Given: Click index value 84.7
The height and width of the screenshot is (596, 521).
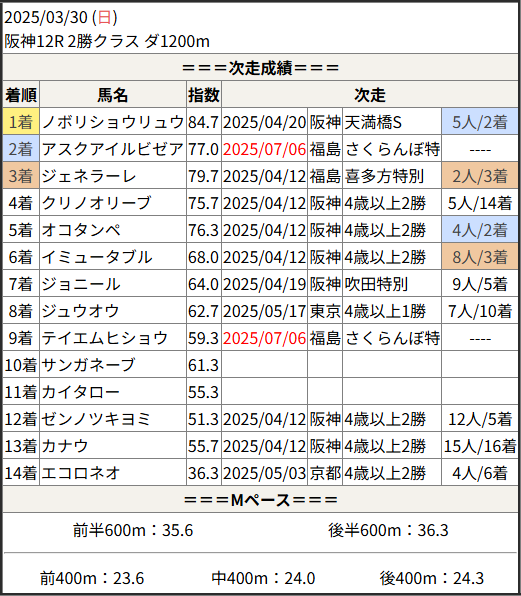Looking at the screenshot, I should 203,122.
